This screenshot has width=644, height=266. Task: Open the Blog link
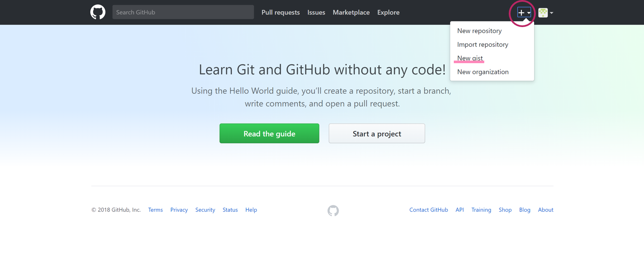point(525,210)
